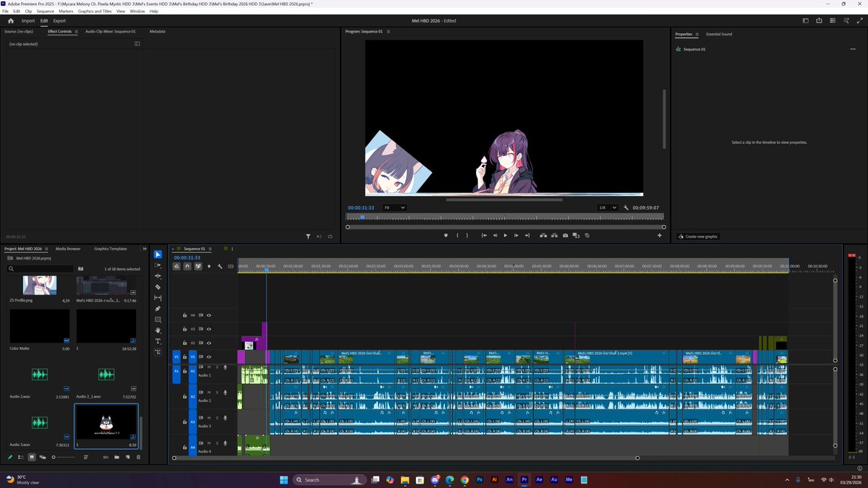This screenshot has width=868, height=488.
Task: Export a frame with camera icon
Action: (x=565, y=235)
